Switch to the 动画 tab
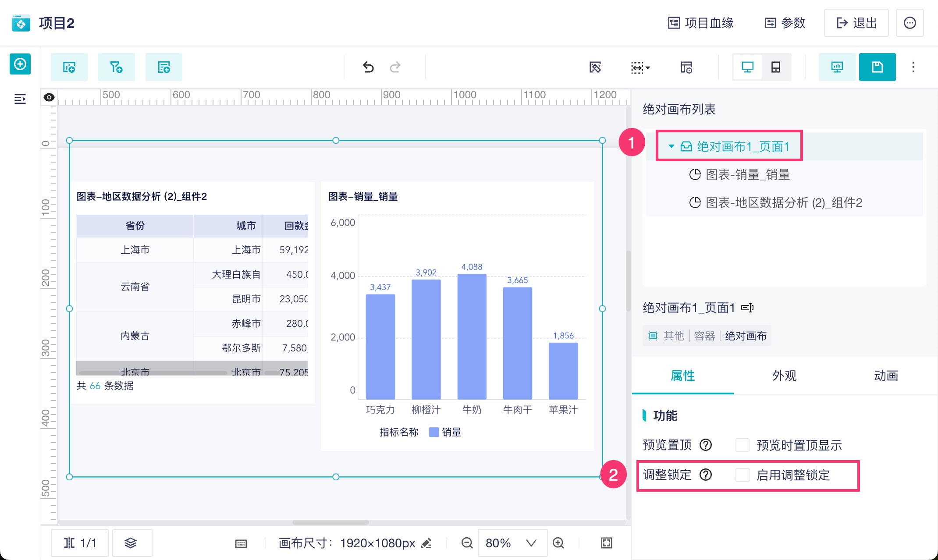The image size is (938, 560). (x=886, y=376)
